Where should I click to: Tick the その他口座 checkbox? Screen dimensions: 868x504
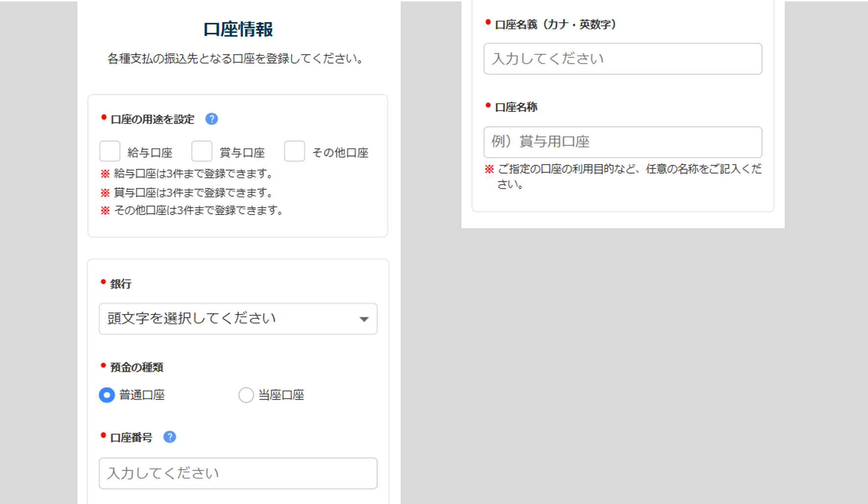[294, 151]
